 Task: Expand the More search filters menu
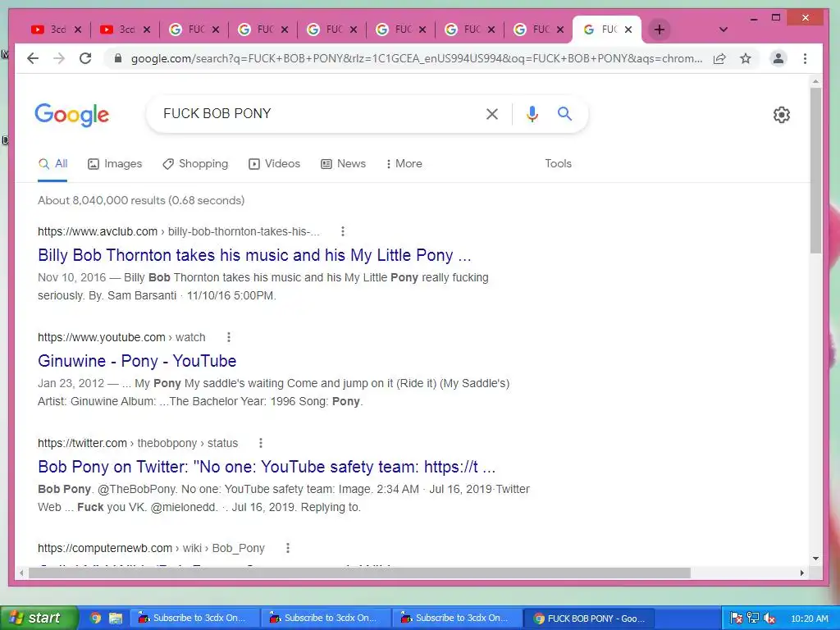[x=404, y=163]
